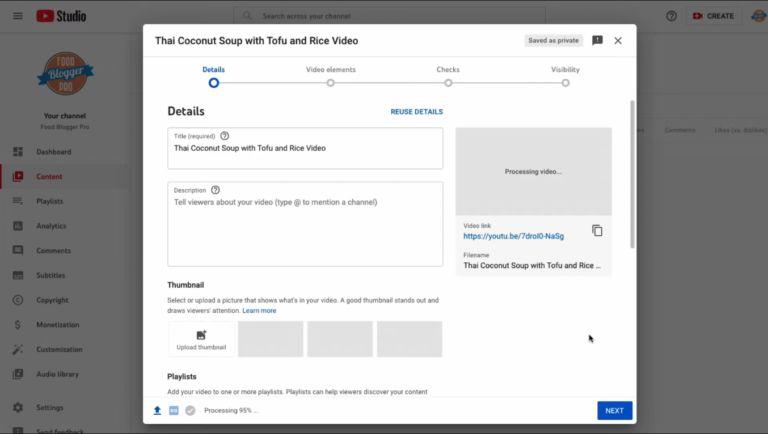This screenshot has width=768, height=434.
Task: Open the account avatar in top right
Action: (759, 16)
